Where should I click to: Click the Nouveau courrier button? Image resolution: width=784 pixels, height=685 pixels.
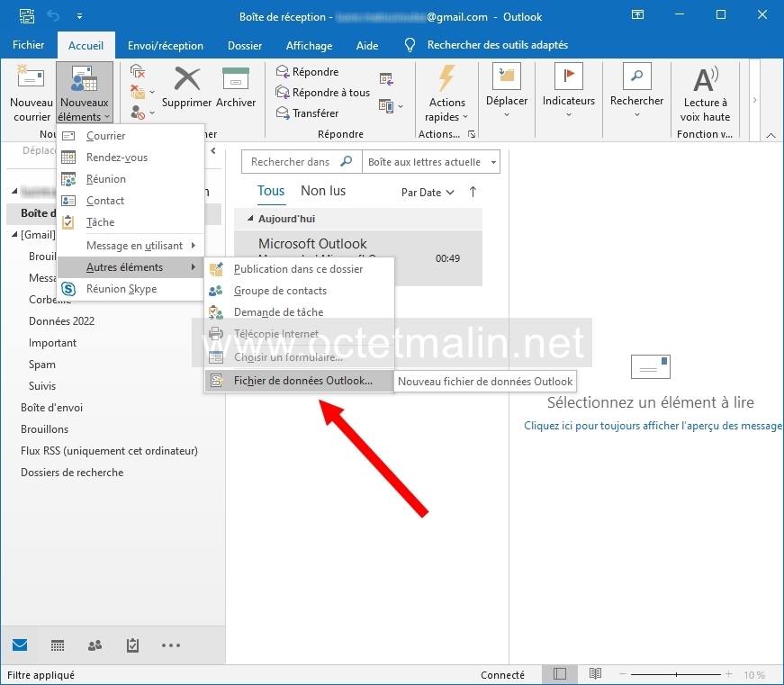pyautogui.click(x=31, y=93)
